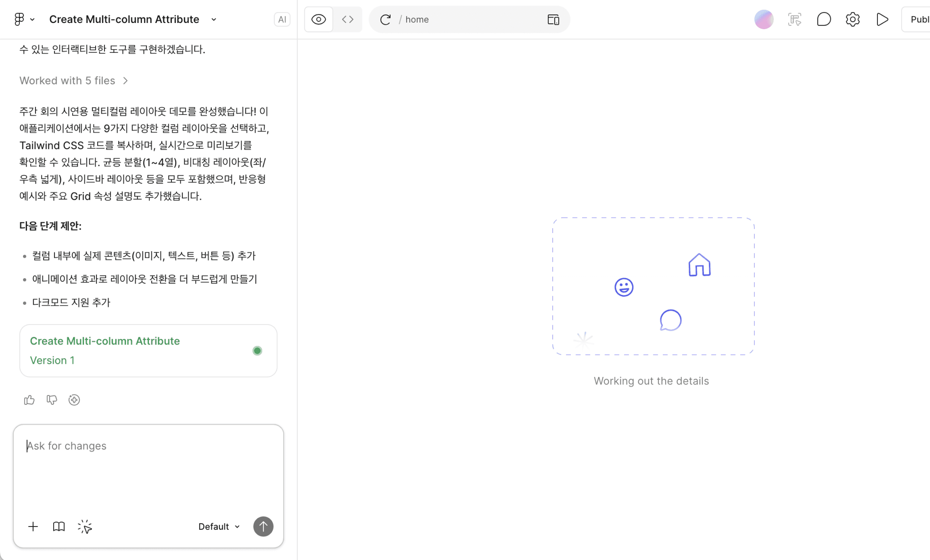Image resolution: width=930 pixels, height=560 pixels.
Task: Click the add attachment plus icon
Action: coord(33,526)
